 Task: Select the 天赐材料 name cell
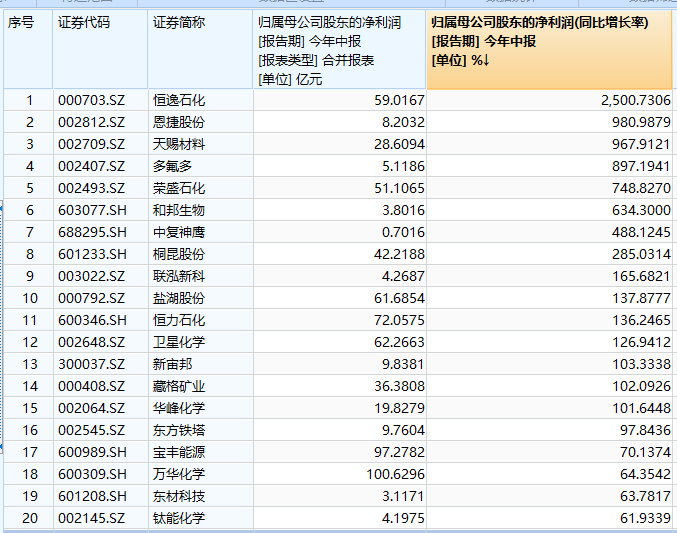[200, 144]
